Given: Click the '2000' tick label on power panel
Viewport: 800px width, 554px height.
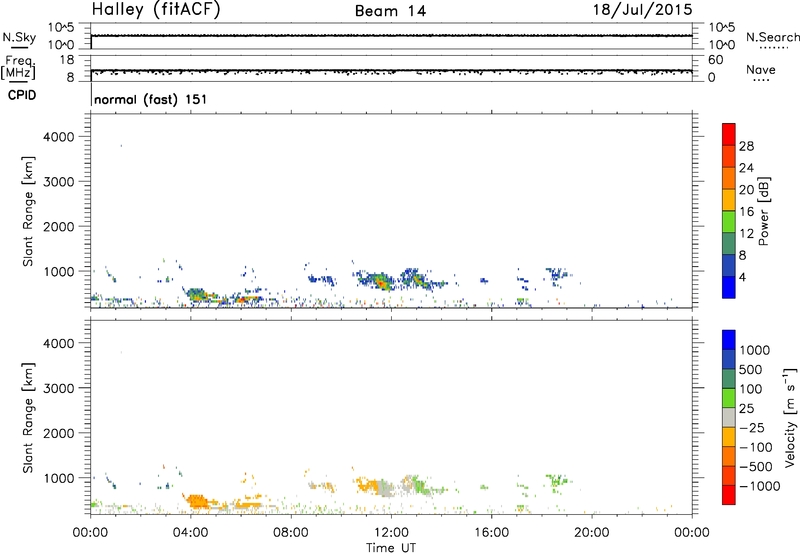Looking at the screenshot, I should [59, 227].
